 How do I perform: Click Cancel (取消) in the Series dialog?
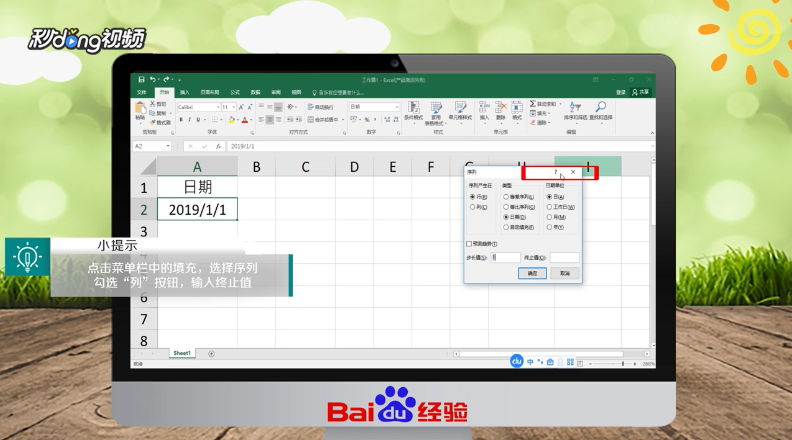coord(565,273)
